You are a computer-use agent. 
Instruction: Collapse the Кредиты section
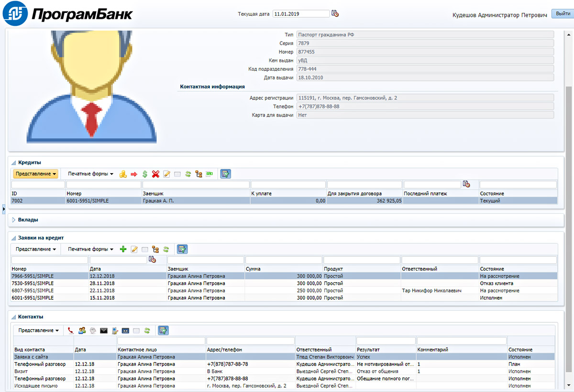point(13,163)
